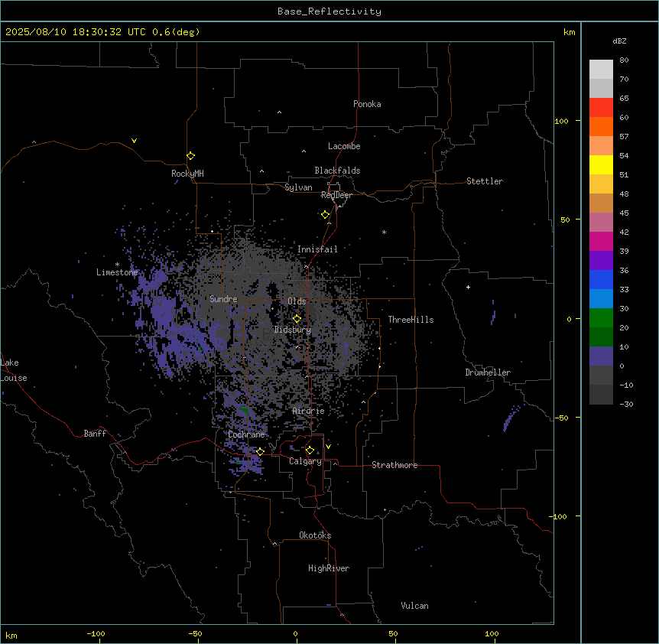
Task: Click the Okotoks label
Action: click(x=315, y=535)
